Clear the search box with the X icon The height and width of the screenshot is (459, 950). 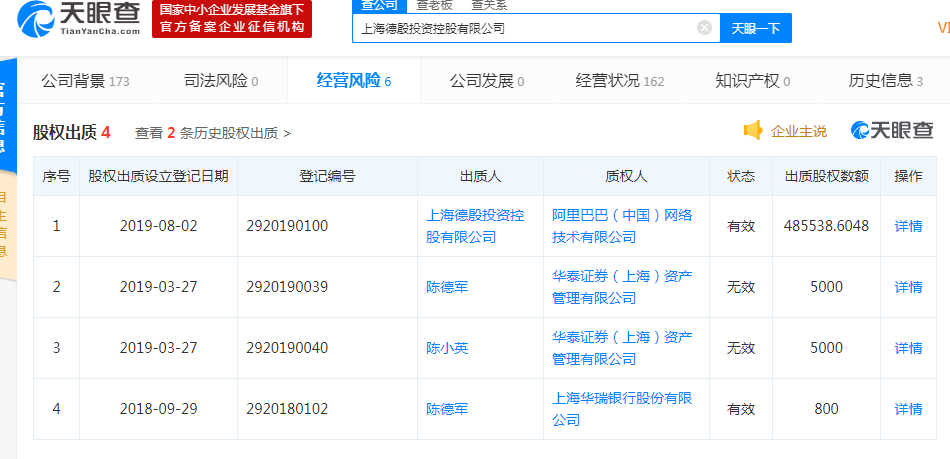click(x=704, y=27)
